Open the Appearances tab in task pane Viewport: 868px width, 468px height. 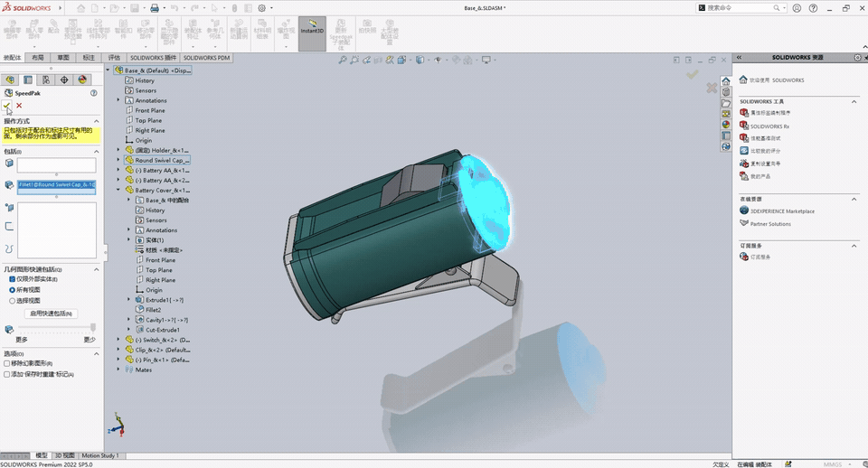click(726, 125)
